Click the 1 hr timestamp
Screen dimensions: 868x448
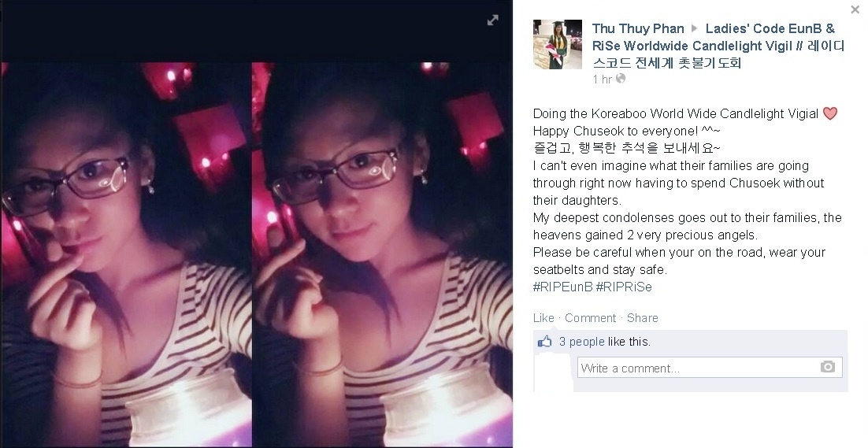pos(602,79)
